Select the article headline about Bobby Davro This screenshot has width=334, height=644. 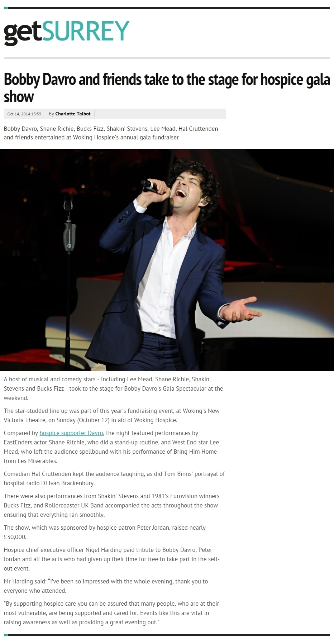point(167,88)
